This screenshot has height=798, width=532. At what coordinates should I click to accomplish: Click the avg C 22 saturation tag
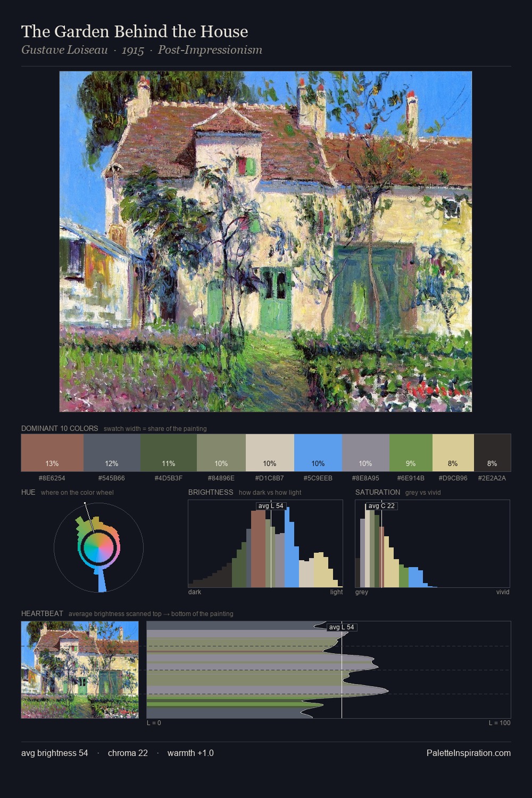point(381,505)
